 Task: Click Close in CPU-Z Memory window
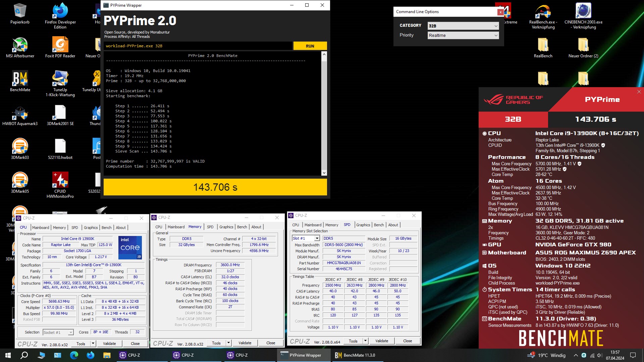click(271, 343)
